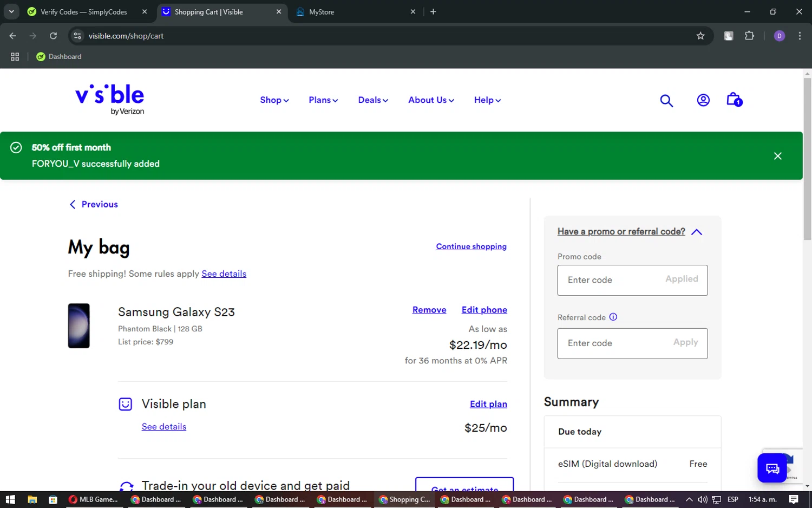Go to Previous page link
The image size is (812, 508).
(x=94, y=204)
